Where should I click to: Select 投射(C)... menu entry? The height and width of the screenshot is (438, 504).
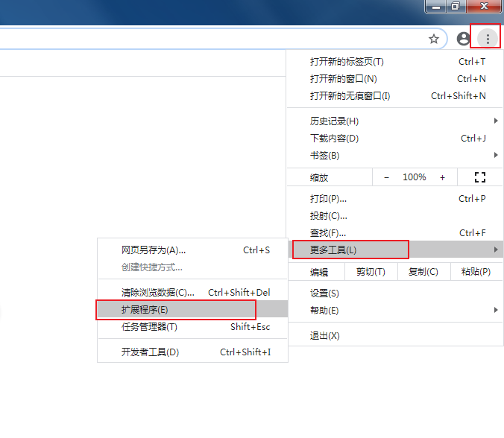(x=394, y=216)
